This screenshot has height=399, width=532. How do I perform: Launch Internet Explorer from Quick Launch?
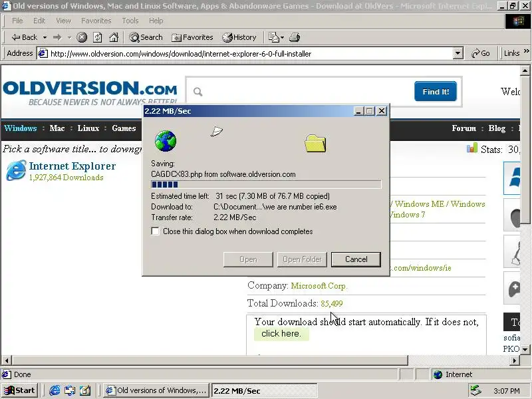(x=55, y=390)
